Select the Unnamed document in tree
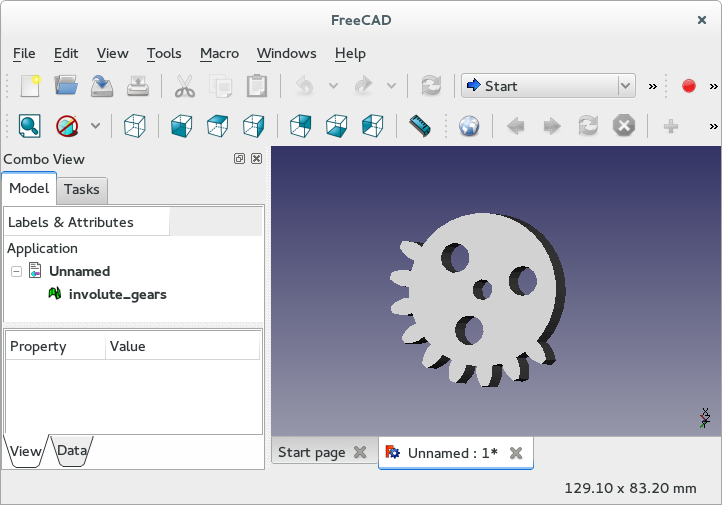Image resolution: width=722 pixels, height=505 pixels. (x=79, y=271)
